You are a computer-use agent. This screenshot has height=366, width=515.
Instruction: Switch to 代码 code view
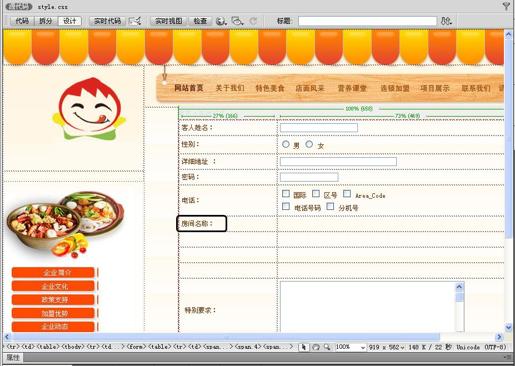pos(22,21)
